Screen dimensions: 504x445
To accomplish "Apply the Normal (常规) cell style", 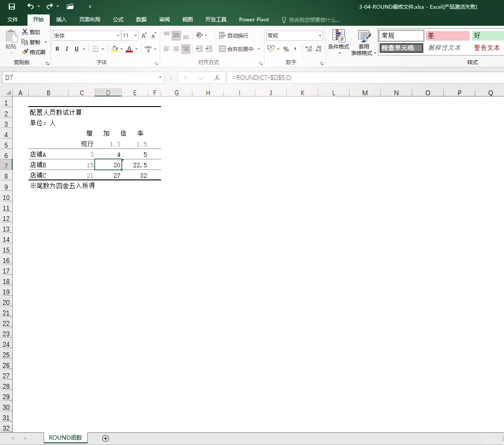I will coord(401,35).
